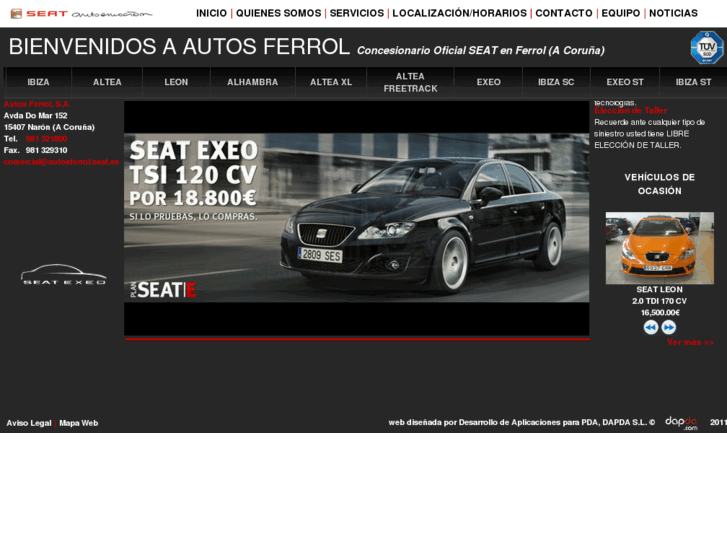Viewport: 727px width, 545px height.
Task: Show the next used vehicle with the forward arrow
Action: 669,327
